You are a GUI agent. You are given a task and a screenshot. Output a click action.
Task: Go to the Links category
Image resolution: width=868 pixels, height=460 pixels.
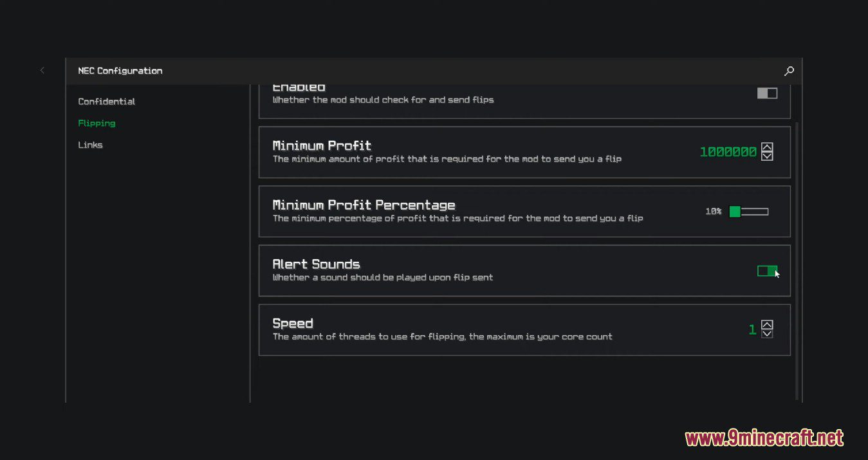[90, 145]
